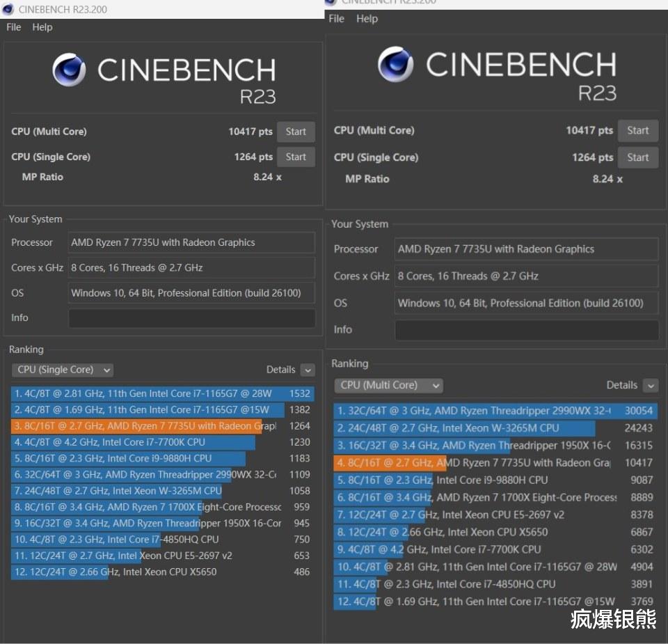Click the Cores x GHz field in right window
This screenshot has width=668, height=644.
click(x=526, y=276)
